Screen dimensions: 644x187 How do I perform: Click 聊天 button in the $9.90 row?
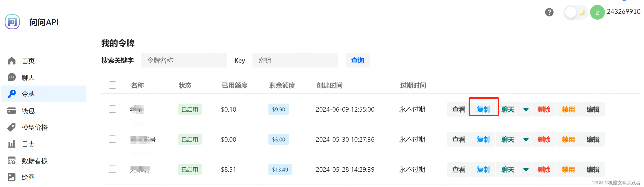(x=507, y=109)
